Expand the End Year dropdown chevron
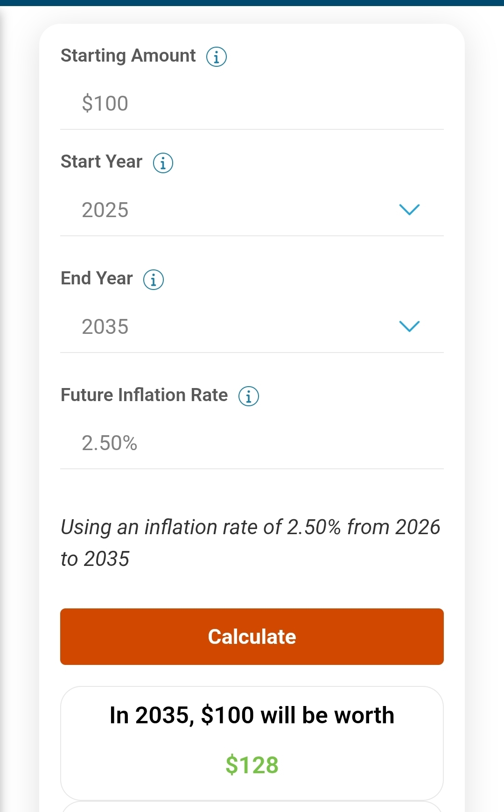This screenshot has width=504, height=812. click(409, 326)
